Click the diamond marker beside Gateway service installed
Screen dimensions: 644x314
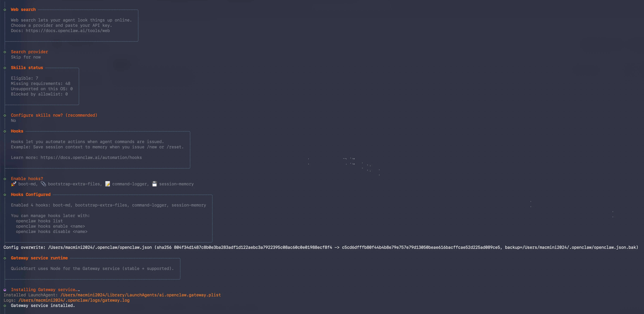tap(5, 306)
